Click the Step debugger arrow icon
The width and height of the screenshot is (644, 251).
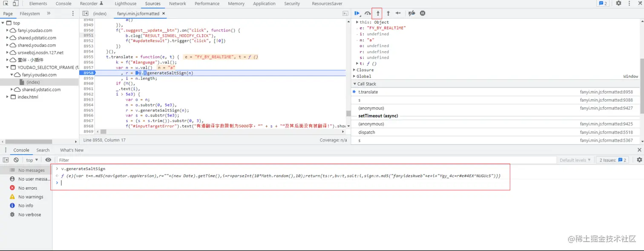click(398, 13)
